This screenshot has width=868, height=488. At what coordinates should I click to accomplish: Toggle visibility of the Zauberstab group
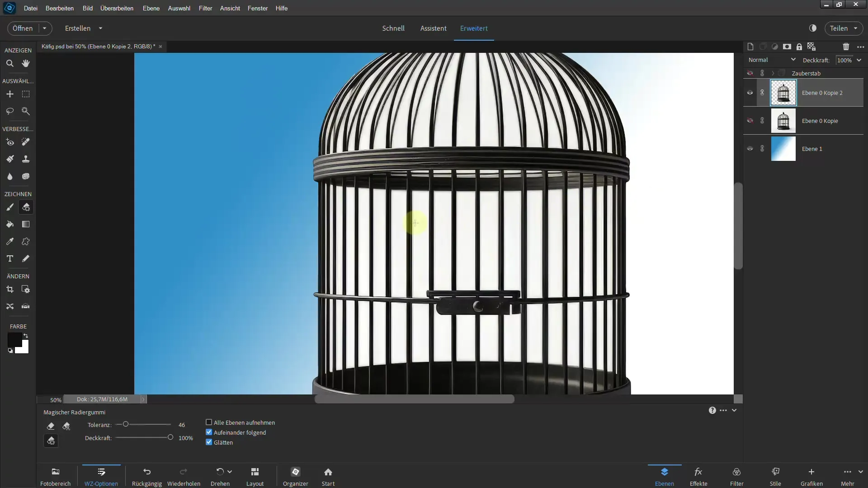point(750,73)
